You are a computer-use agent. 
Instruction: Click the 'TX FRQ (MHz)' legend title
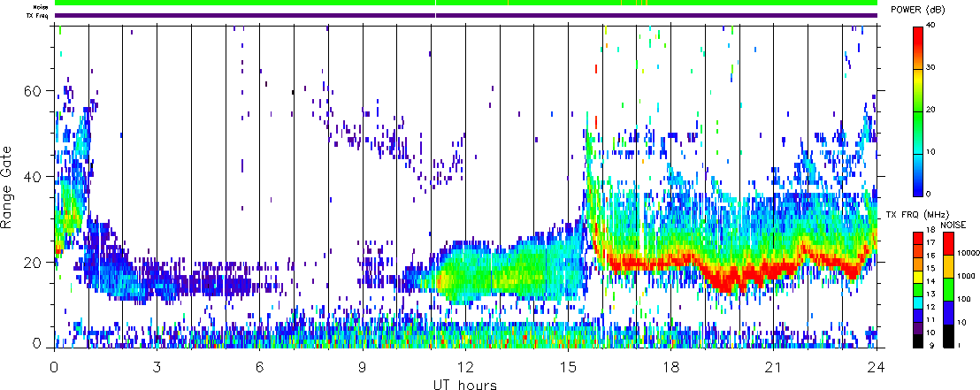(x=917, y=214)
